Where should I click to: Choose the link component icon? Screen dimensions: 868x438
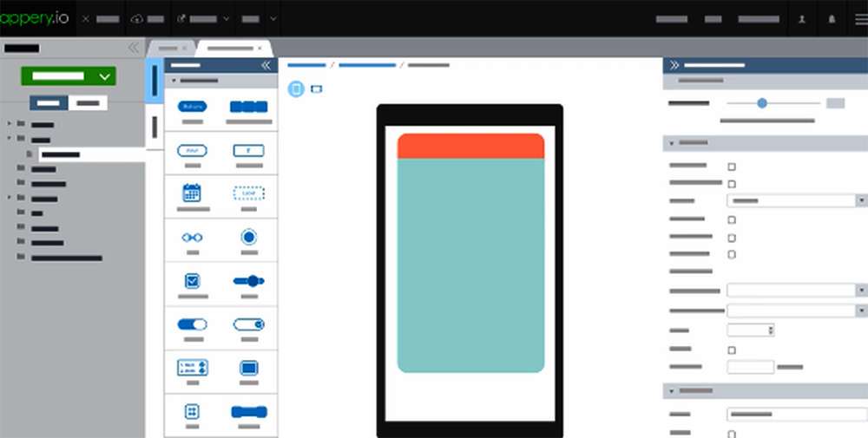[192, 237]
